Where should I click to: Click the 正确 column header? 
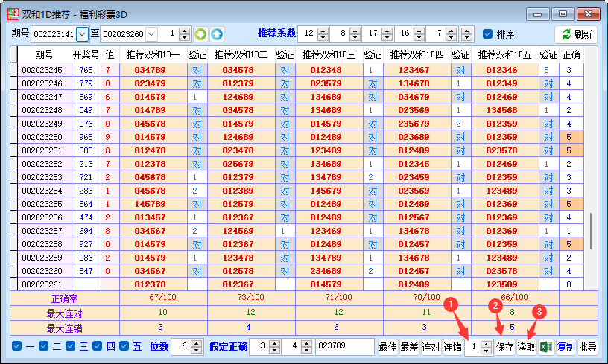[571, 54]
